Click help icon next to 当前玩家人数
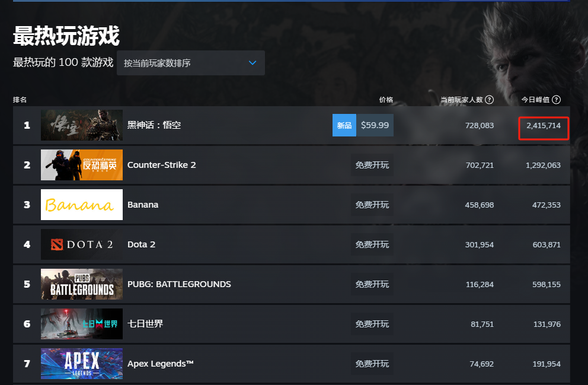This screenshot has width=588, height=385. click(489, 100)
